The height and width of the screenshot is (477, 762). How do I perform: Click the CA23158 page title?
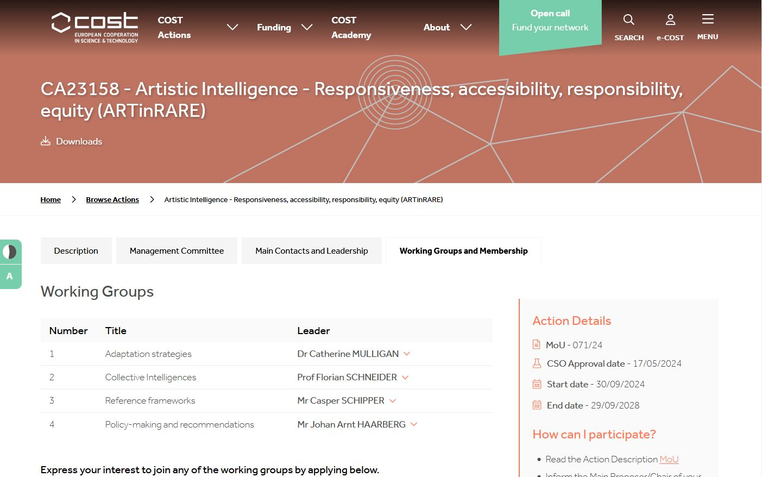click(362, 100)
